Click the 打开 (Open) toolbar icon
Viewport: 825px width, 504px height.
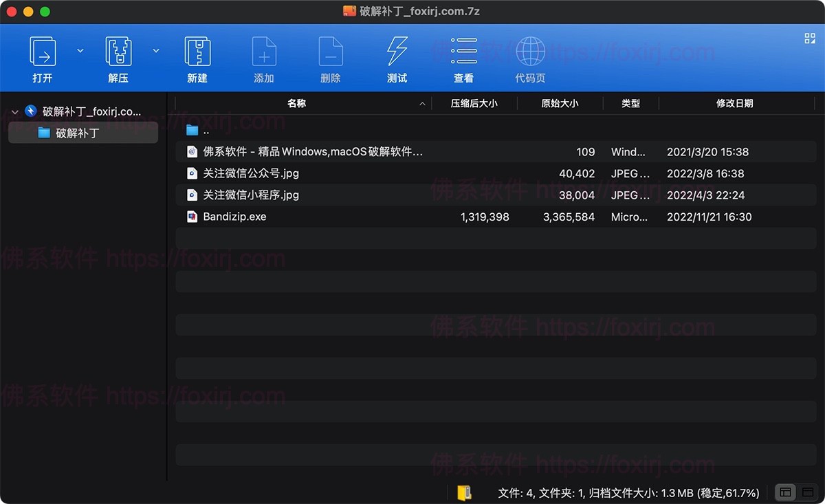(43, 52)
